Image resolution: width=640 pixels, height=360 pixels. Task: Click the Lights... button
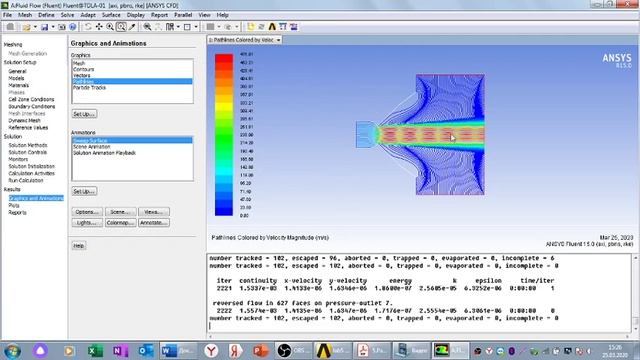[x=87, y=222]
